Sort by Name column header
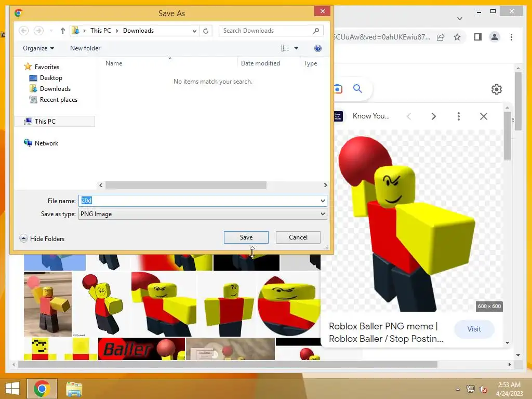 pyautogui.click(x=114, y=63)
